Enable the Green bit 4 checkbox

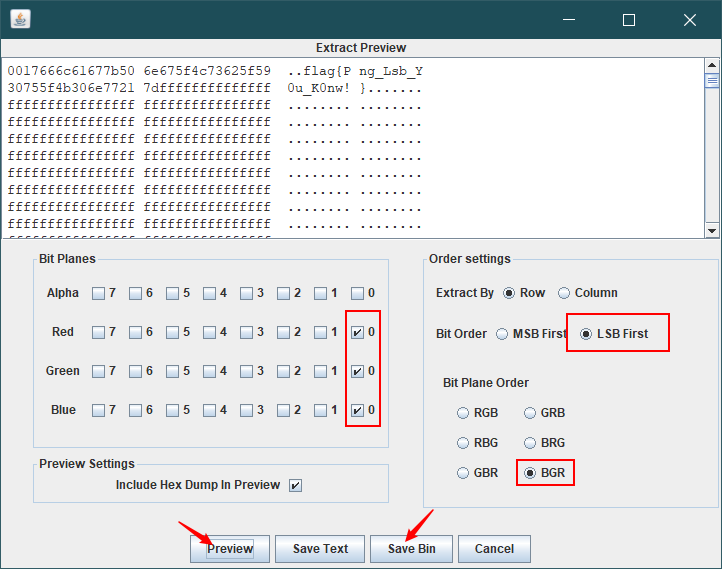209,371
